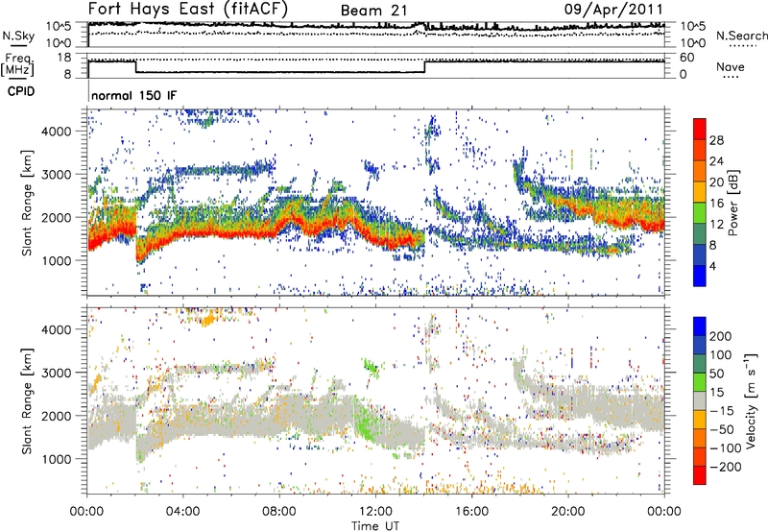Screen dimensions: 768x532
Task: Click the frequency step-down near 02:00
Action: tap(136, 66)
